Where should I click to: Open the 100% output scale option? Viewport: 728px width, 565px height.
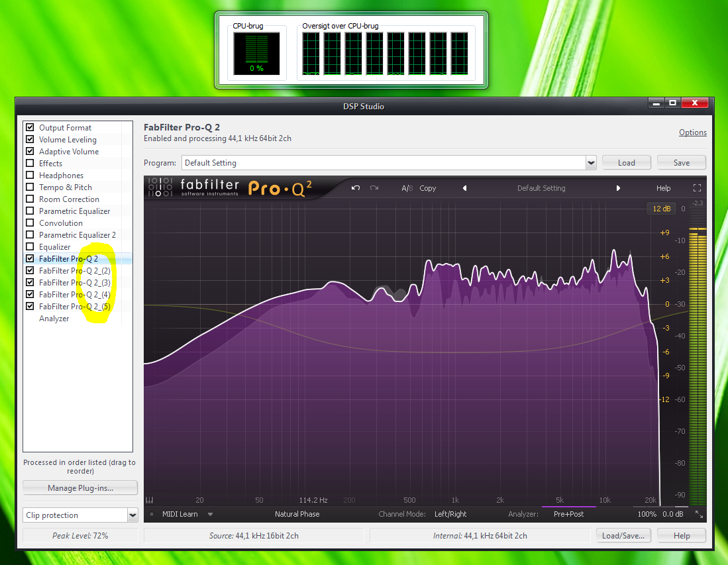(x=647, y=514)
